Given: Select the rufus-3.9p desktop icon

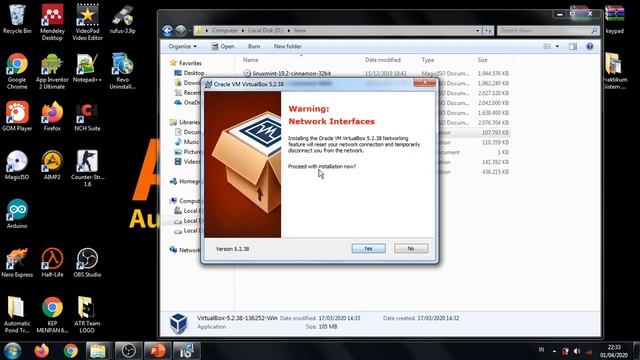Looking at the screenshot, I should [x=122, y=19].
